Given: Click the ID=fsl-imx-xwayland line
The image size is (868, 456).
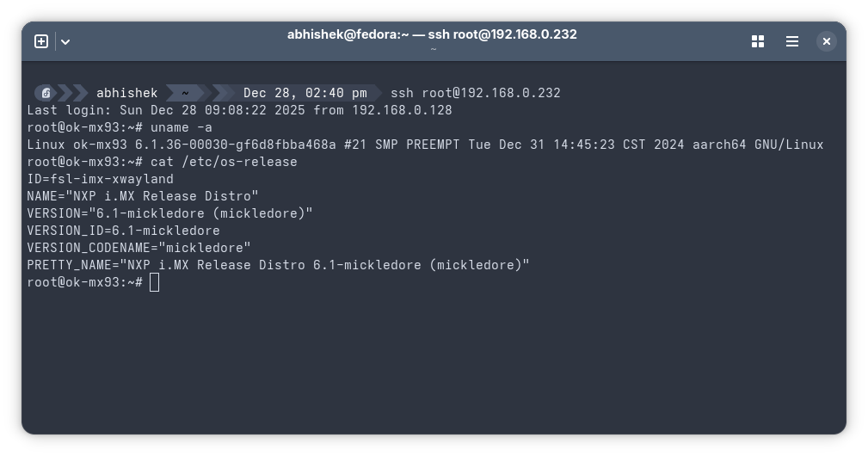Looking at the screenshot, I should click(x=100, y=179).
